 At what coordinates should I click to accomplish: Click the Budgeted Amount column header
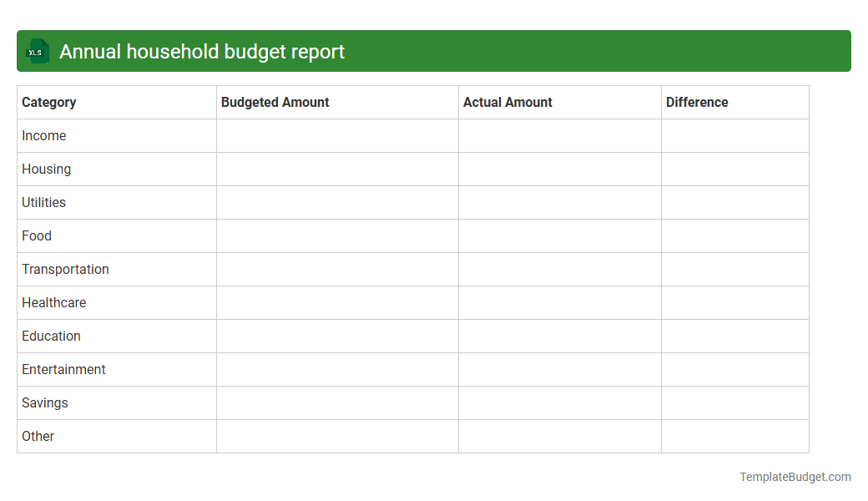coord(275,102)
